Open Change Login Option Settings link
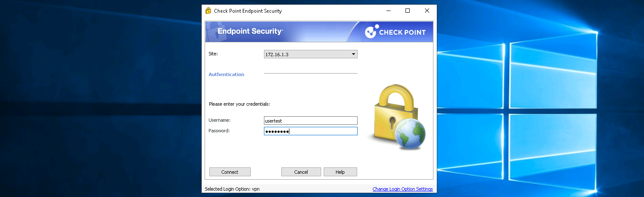This screenshot has height=197, width=644. pos(402,189)
